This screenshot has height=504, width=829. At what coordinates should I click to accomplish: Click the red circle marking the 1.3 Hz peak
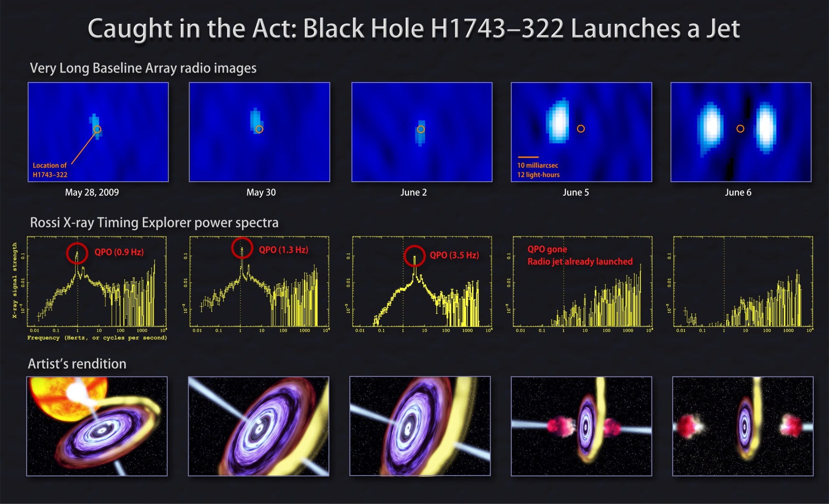pos(242,248)
